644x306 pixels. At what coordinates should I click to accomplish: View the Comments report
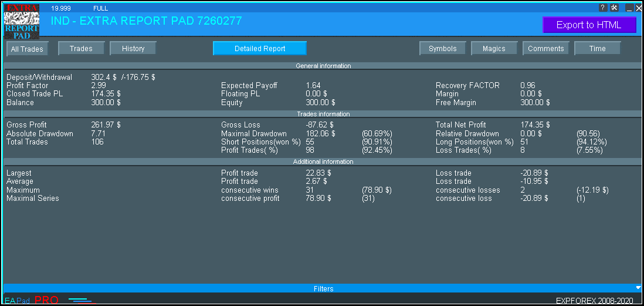pos(545,49)
